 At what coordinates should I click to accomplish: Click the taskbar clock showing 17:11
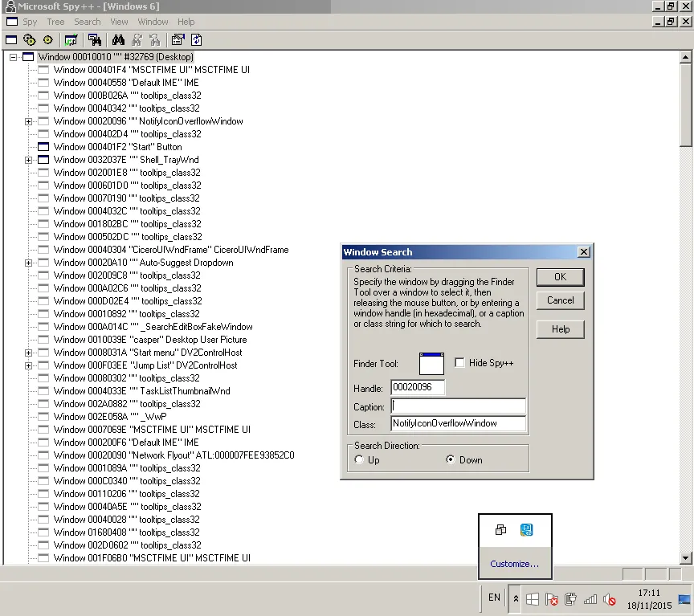649,599
